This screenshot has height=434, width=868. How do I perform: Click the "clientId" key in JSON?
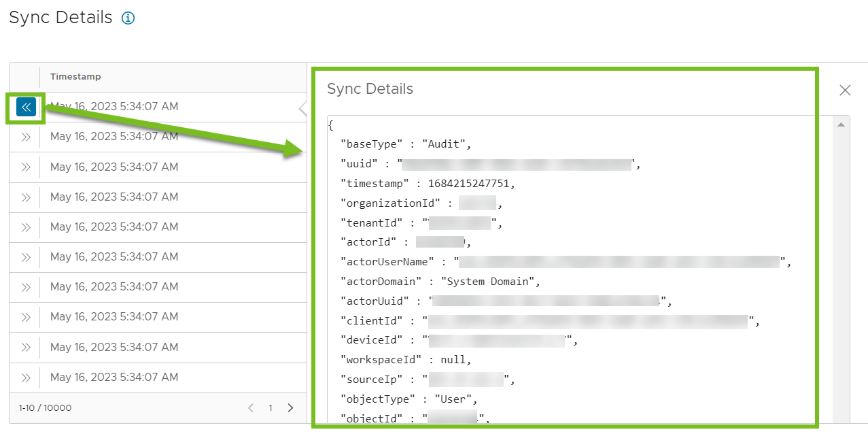tap(372, 321)
